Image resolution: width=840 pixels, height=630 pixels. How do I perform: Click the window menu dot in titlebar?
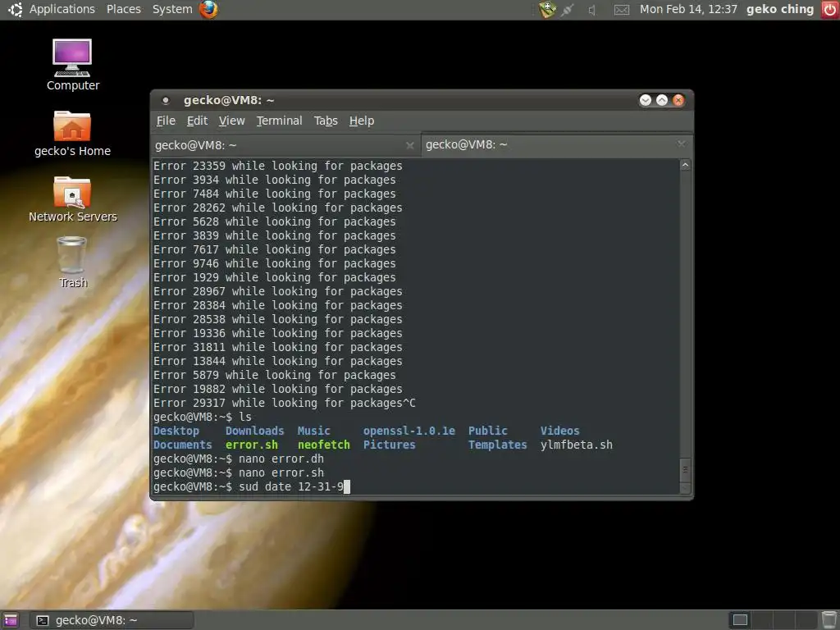[x=166, y=100]
